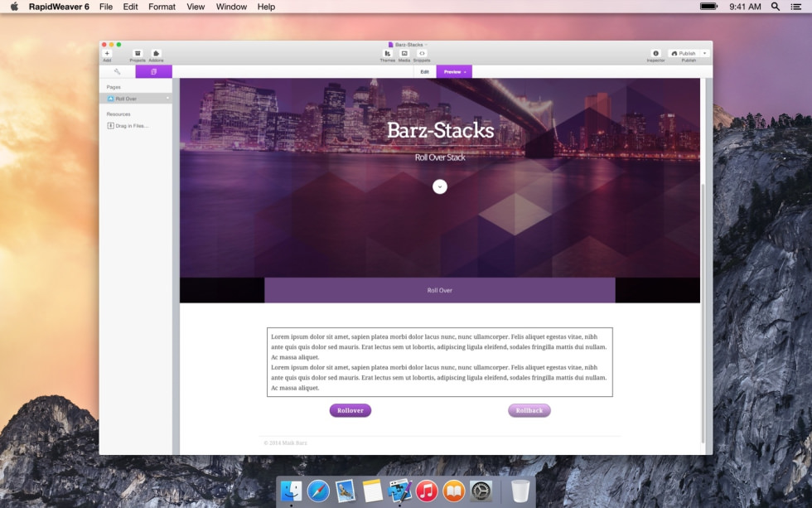The image size is (812, 508).
Task: Open the Publish dropdown arrow
Action: (x=704, y=53)
